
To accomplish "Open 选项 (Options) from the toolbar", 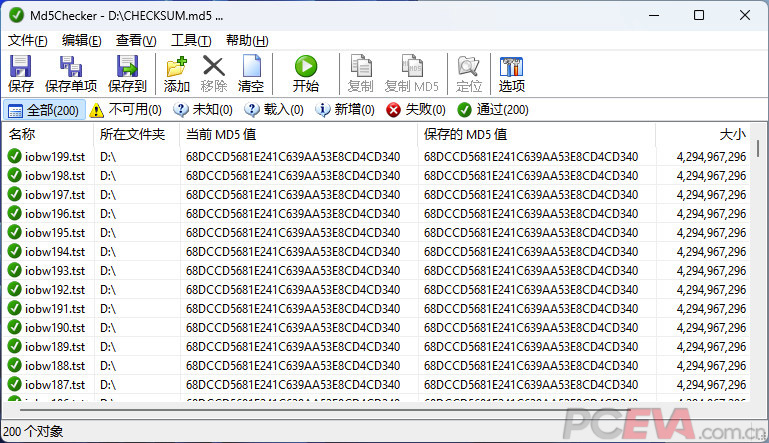I will [511, 68].
